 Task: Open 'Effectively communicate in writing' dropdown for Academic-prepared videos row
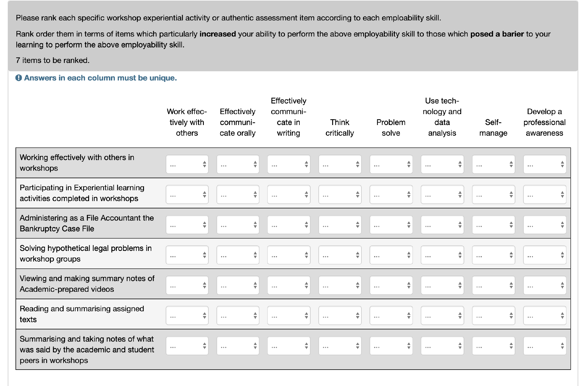tap(289, 285)
